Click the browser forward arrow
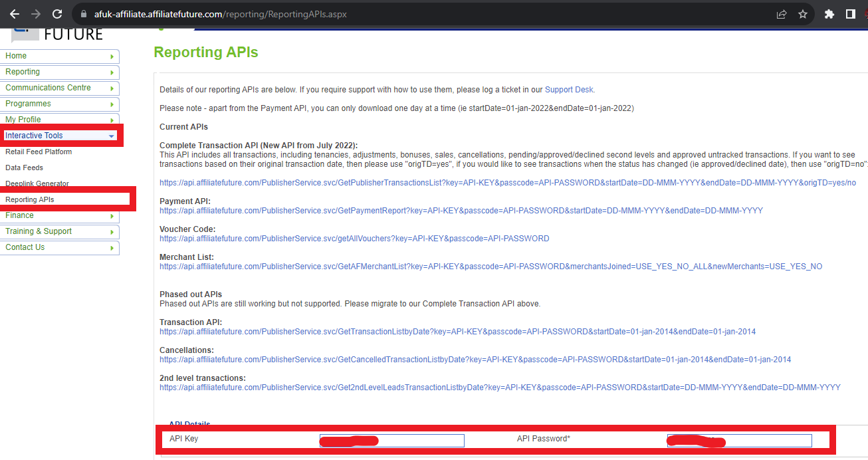 point(36,14)
